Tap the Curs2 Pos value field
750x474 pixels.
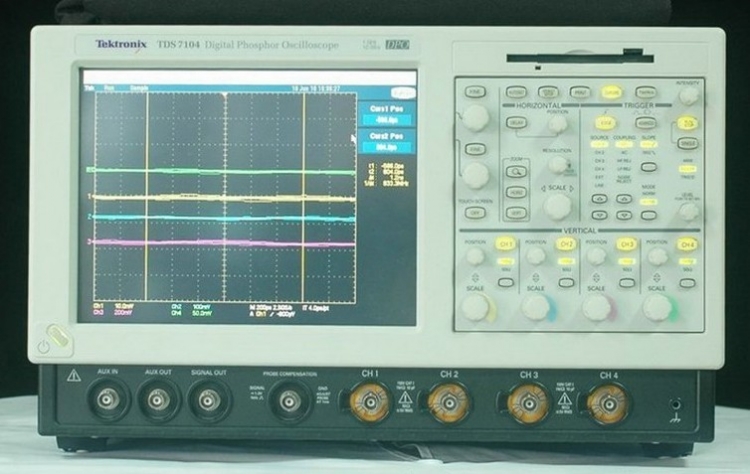tap(386, 147)
